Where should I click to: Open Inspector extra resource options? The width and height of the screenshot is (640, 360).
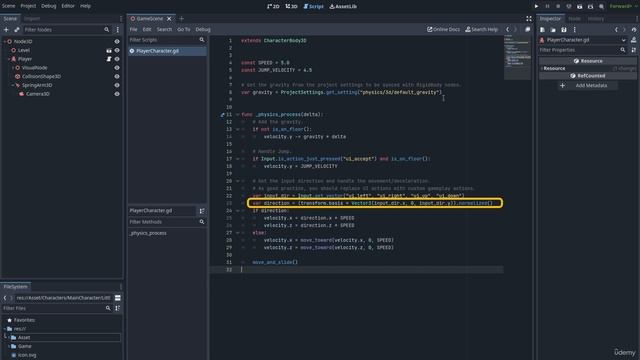point(574,29)
